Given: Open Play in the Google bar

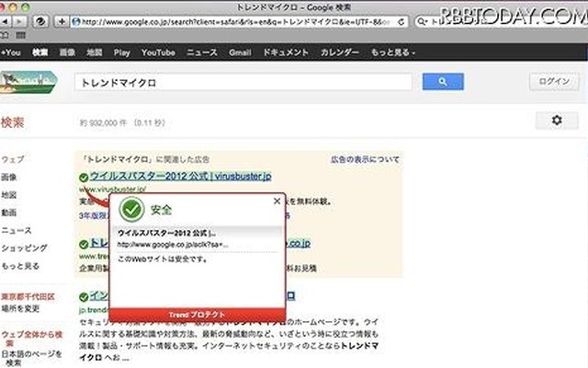Looking at the screenshot, I should pyautogui.click(x=122, y=52).
